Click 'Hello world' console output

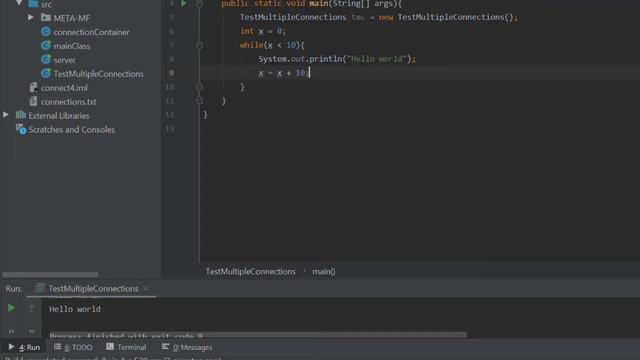click(x=75, y=309)
